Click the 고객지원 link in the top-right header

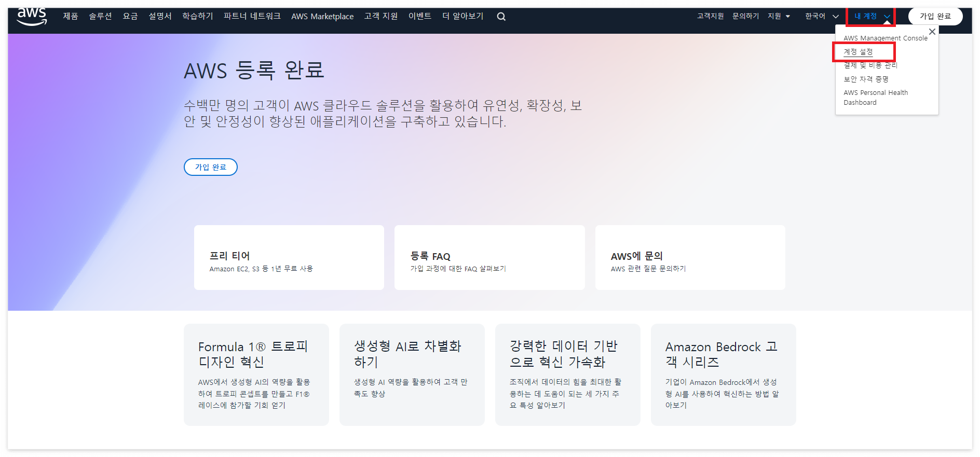coord(710,16)
